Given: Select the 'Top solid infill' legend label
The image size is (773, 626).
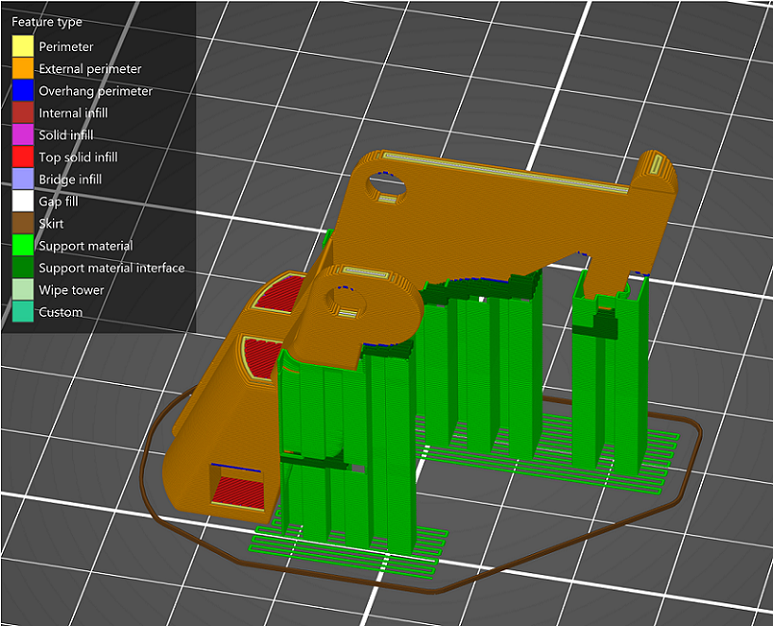Looking at the screenshot, I should [x=78, y=158].
